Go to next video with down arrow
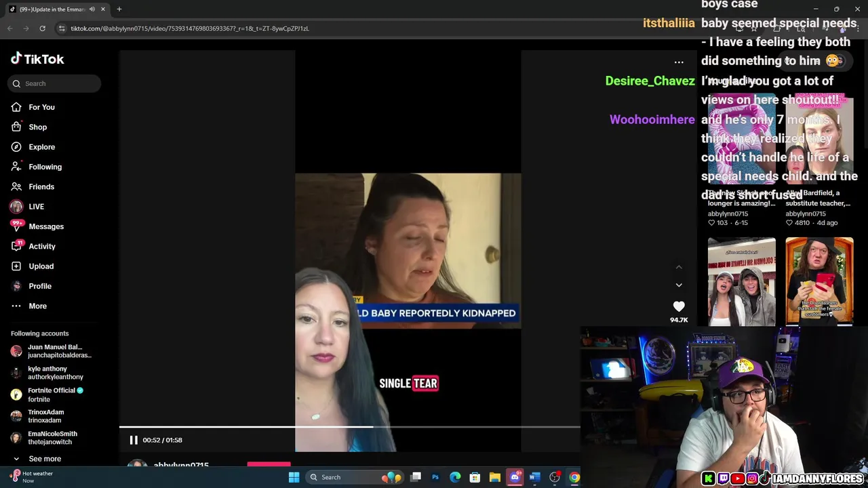Viewport: 868px width, 488px height. click(x=679, y=285)
